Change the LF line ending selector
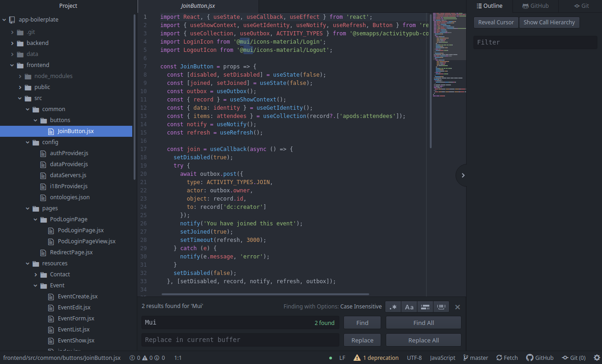This screenshot has width=602, height=364. point(342,358)
